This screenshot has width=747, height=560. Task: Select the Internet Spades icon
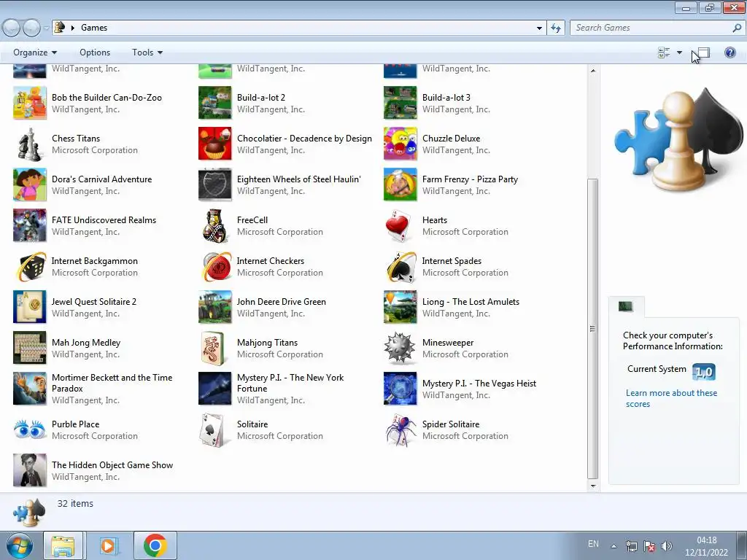point(400,267)
